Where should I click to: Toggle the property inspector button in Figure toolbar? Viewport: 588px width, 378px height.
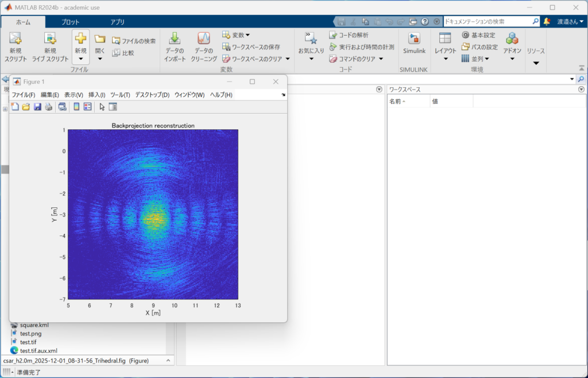click(x=113, y=107)
